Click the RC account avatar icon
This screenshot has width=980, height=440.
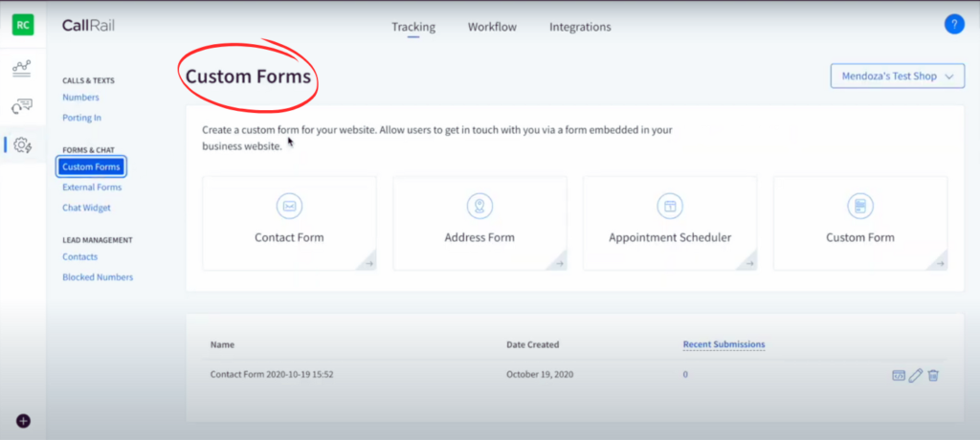pos(23,25)
